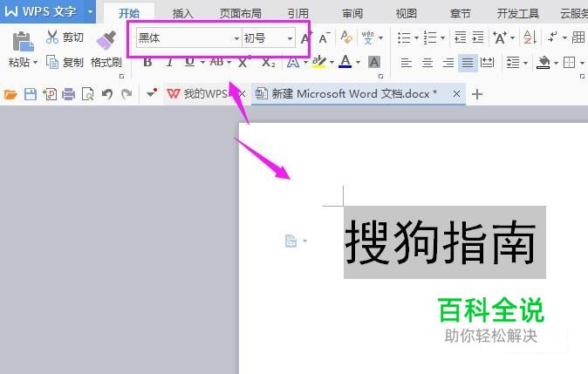Viewport: 588px width, 374px height.
Task: Open the 粘贴 paste options arrow
Action: click(35, 62)
